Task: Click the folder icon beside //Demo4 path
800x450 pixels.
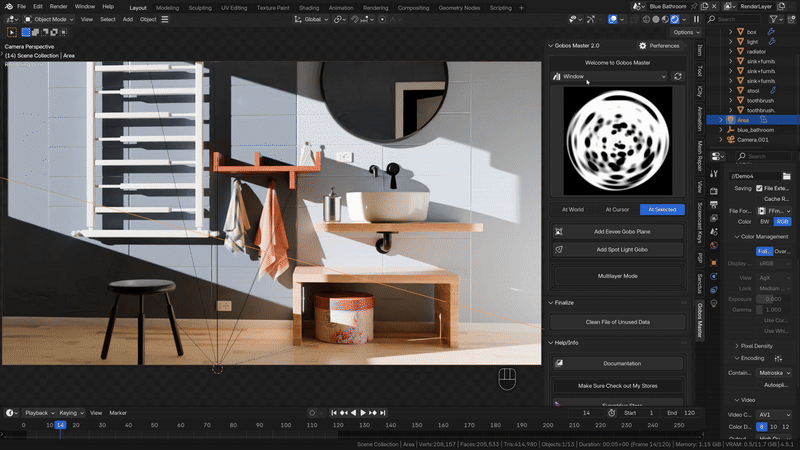Action: point(786,176)
